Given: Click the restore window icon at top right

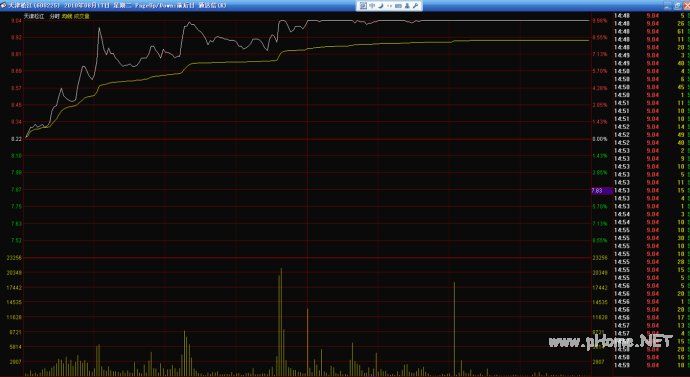Looking at the screenshot, I should coord(677,5).
